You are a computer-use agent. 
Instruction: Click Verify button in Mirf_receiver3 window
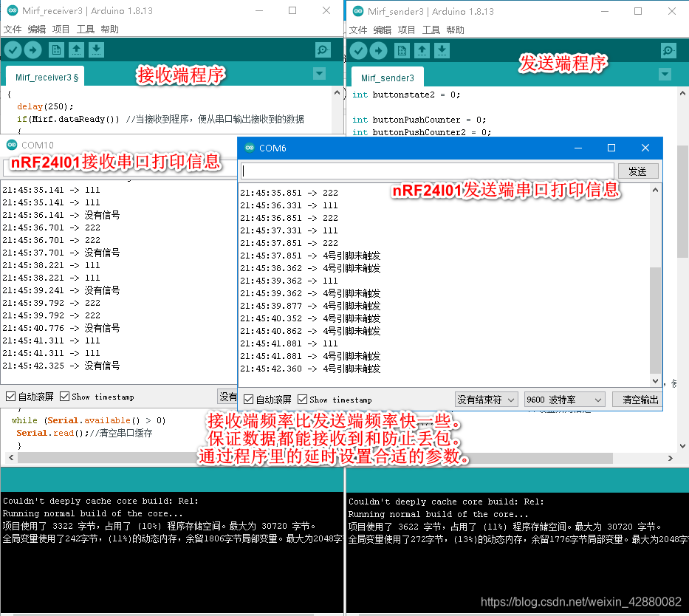pos(13,50)
